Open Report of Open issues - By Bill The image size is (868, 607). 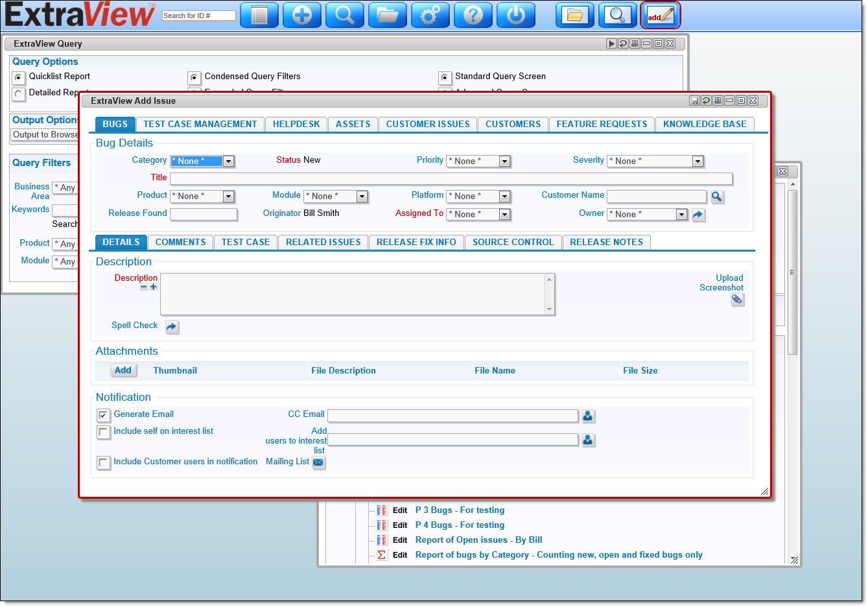coord(478,540)
